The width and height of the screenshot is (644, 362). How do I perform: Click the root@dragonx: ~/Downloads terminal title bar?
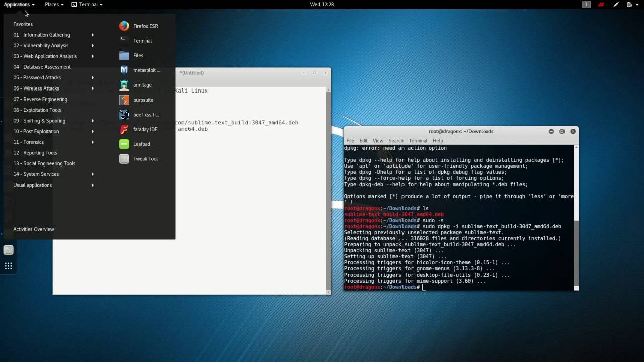coord(461,131)
